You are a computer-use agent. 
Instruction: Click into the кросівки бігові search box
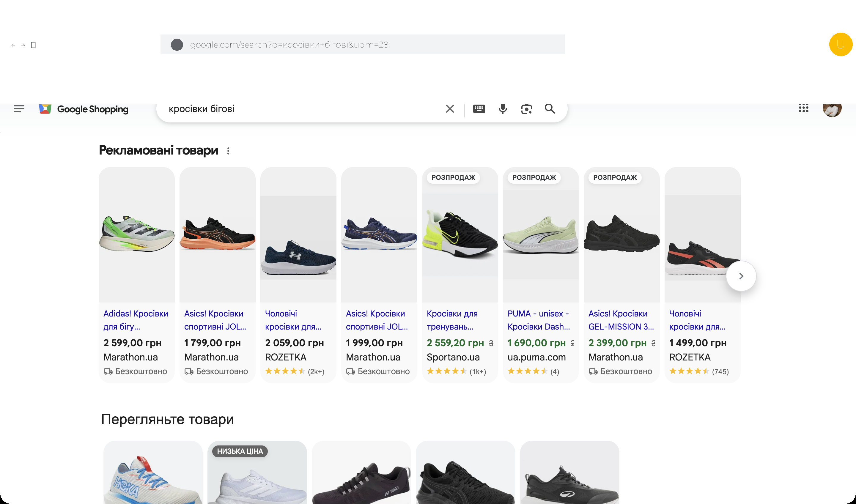302,109
